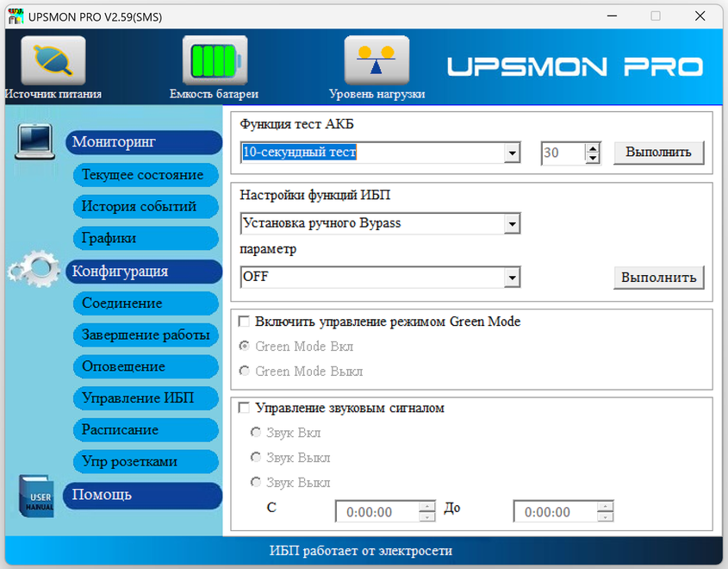Click the status text ИБП работает от электросети
Image resolution: width=728 pixels, height=569 pixels.
tap(361, 551)
